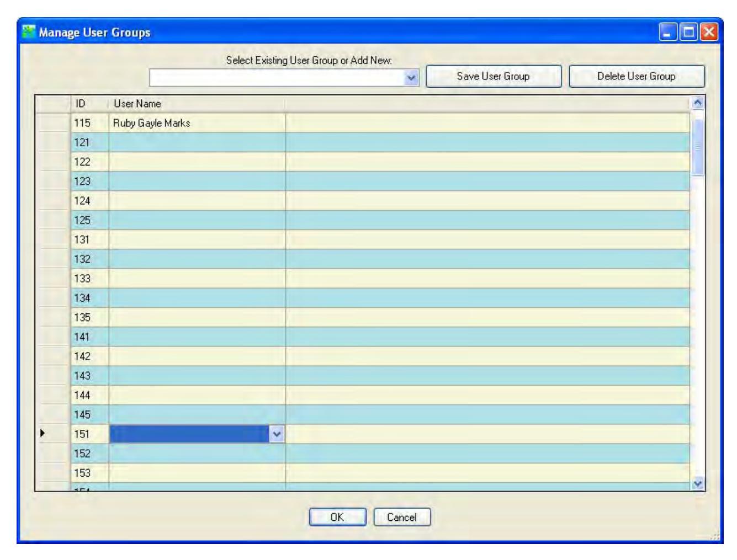This screenshot has width=737, height=560.
Task: Click ID cell 143
Action: 90,376
